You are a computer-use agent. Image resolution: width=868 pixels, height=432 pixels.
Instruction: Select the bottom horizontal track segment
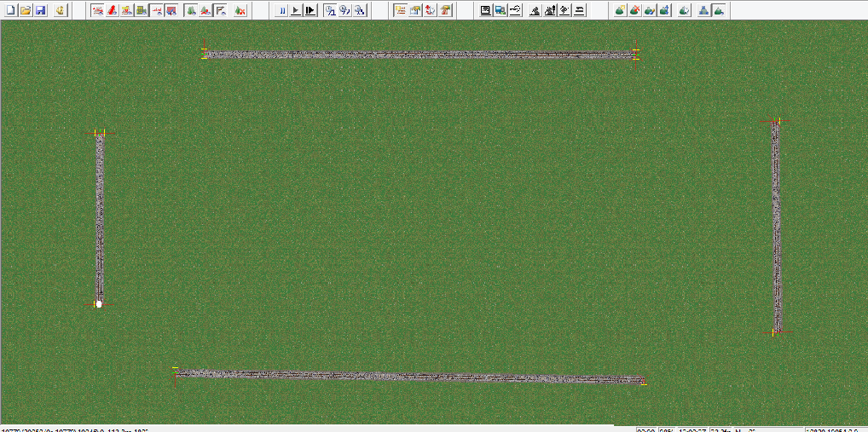click(x=409, y=377)
